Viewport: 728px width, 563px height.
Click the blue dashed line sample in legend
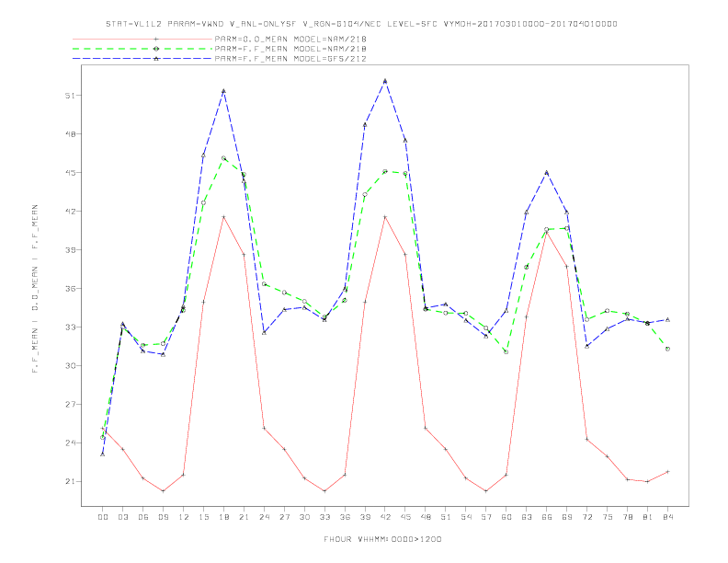coord(142,59)
